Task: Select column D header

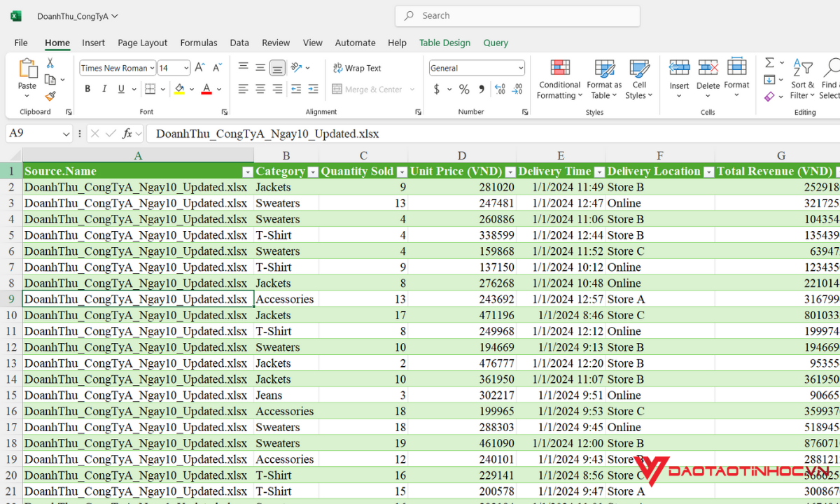Action: click(462, 155)
